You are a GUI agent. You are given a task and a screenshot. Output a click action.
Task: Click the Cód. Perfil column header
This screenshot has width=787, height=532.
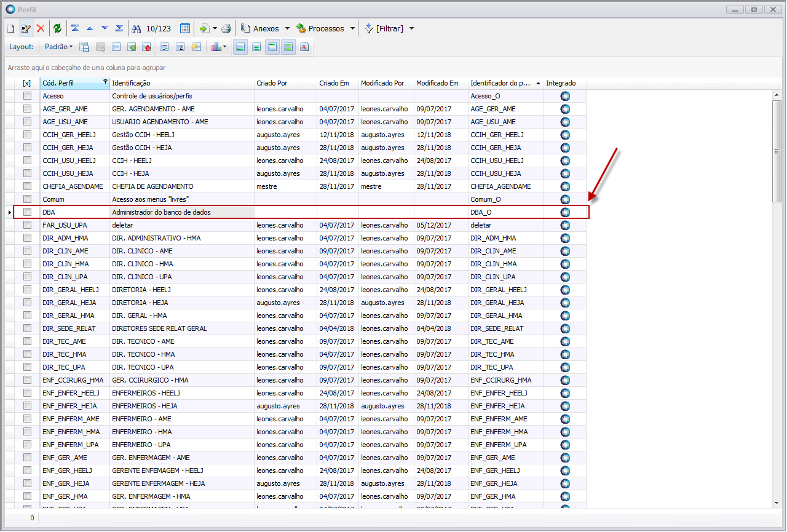point(75,83)
